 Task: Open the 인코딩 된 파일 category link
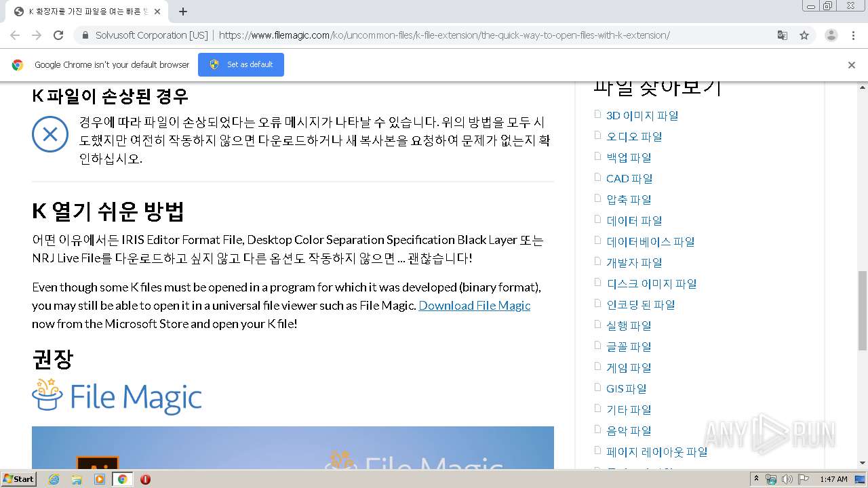(641, 304)
